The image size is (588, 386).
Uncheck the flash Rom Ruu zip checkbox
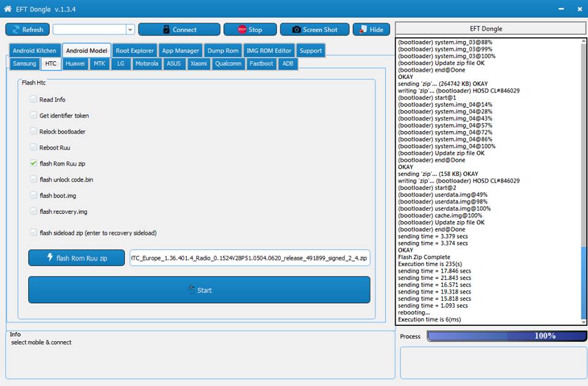(33, 163)
